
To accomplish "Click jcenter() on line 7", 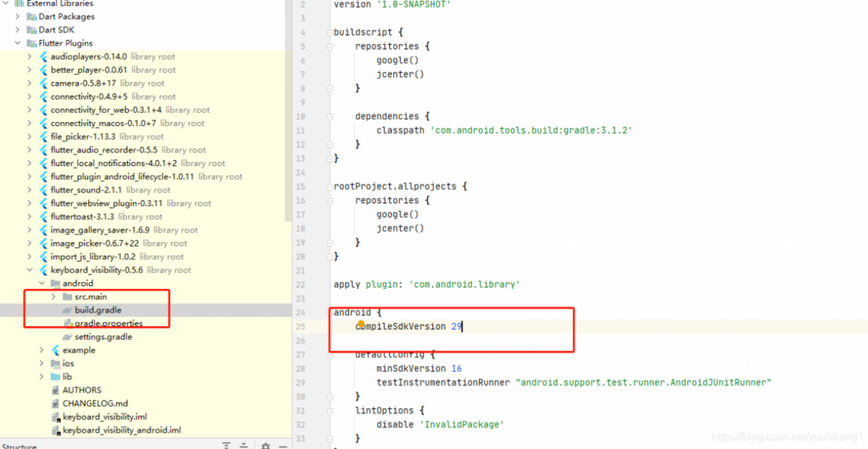I will click(400, 74).
